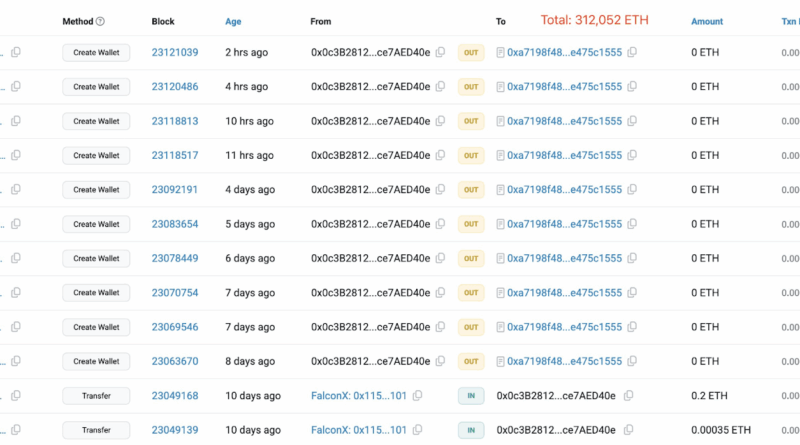Screen dimensions: 800x445
Task: Click Transfer method badge in block 23049139 row
Action: click(x=96, y=430)
